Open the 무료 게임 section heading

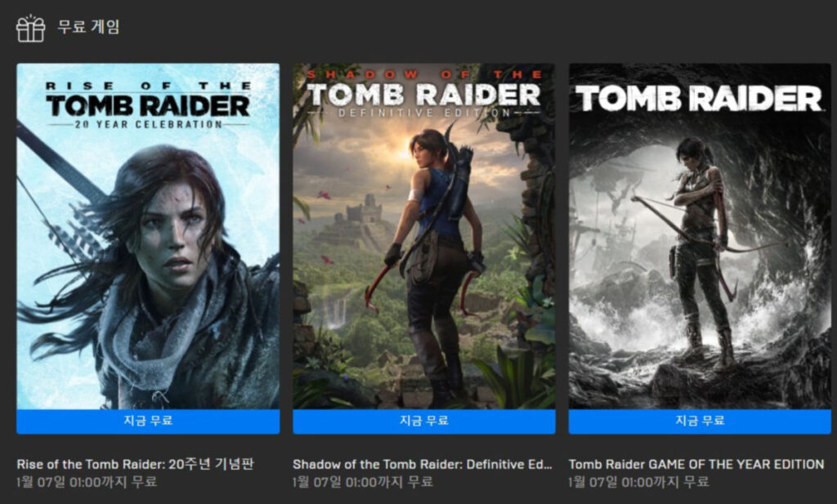pyautogui.click(x=88, y=27)
